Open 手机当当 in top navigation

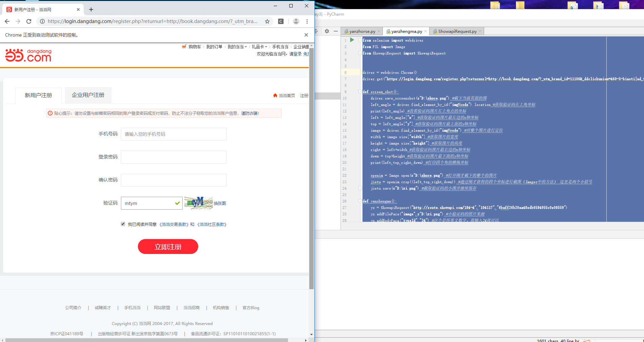click(280, 47)
